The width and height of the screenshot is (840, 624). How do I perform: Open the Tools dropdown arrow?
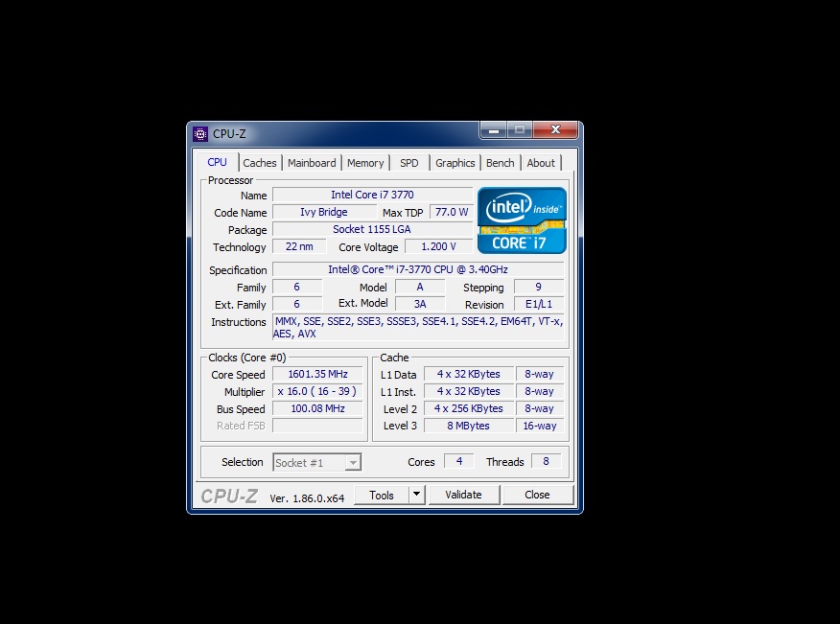tap(416, 495)
